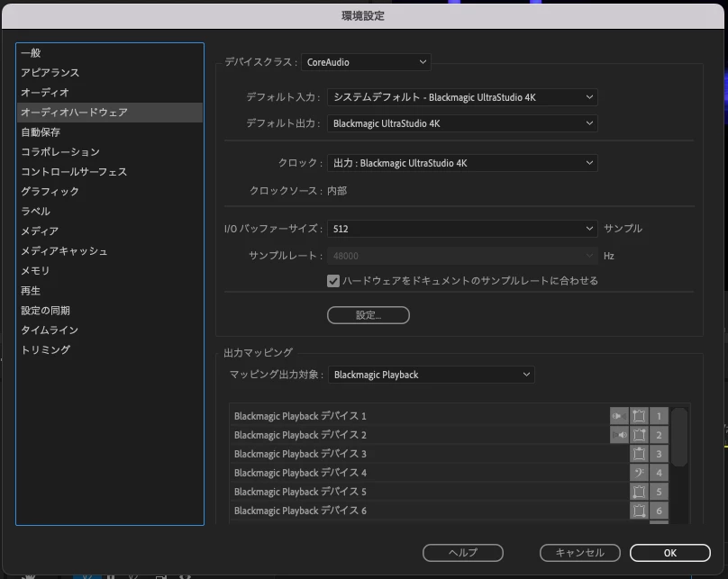Image resolution: width=728 pixels, height=579 pixels.
Task: Click channel number 1 icon in output mapping
Action: coord(659,416)
